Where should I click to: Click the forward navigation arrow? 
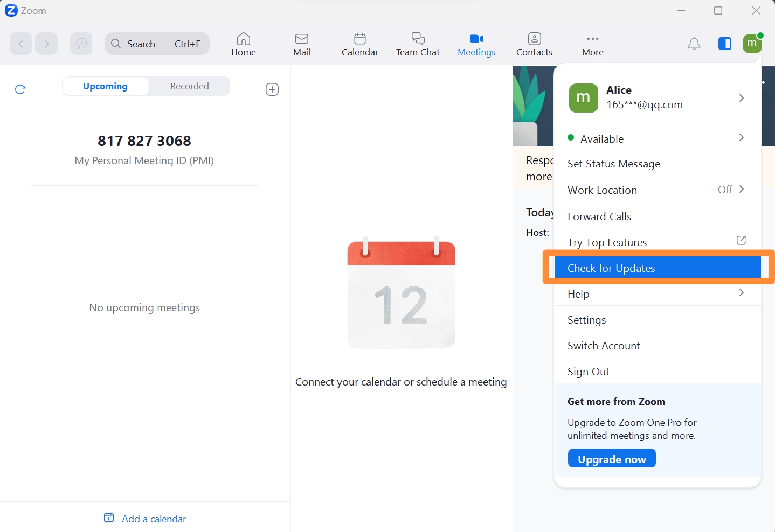[47, 44]
